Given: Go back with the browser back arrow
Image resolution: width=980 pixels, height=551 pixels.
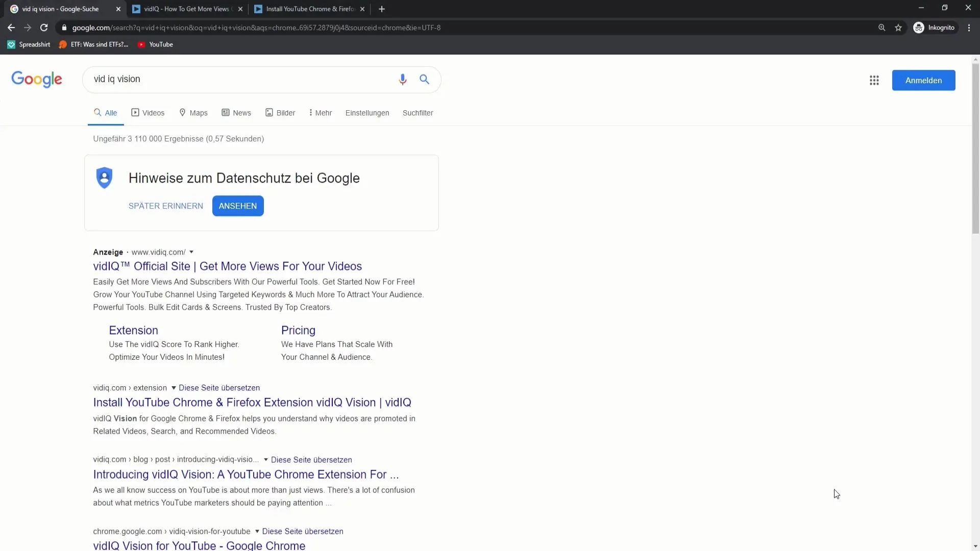Looking at the screenshot, I should [x=11, y=28].
